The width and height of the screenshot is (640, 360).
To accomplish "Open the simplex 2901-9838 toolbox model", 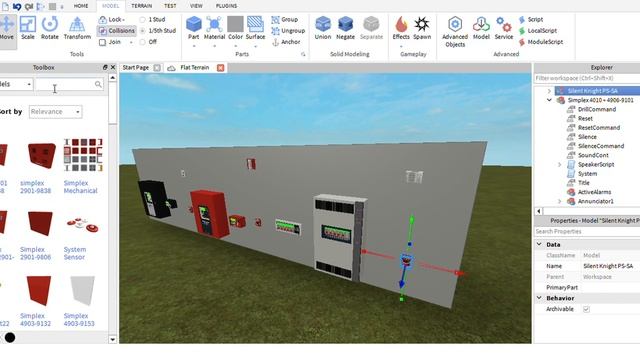I will 41,156.
